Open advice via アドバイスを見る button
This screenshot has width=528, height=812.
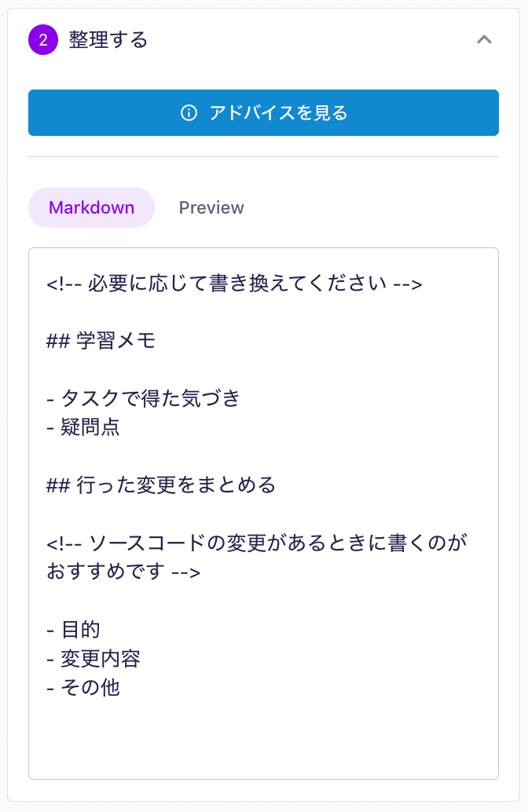(263, 113)
